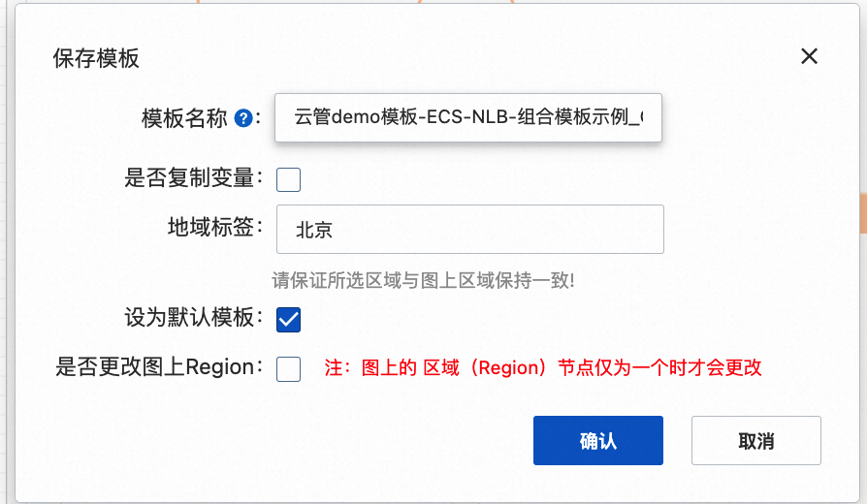Open the 地域标签 selector showing 北京
The height and width of the screenshot is (504, 867).
pos(470,229)
